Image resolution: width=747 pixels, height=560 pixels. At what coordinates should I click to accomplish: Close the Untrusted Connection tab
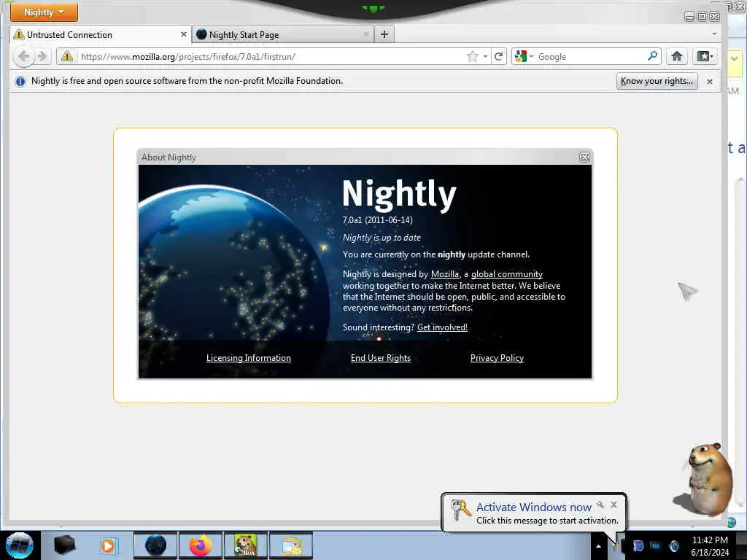183,34
